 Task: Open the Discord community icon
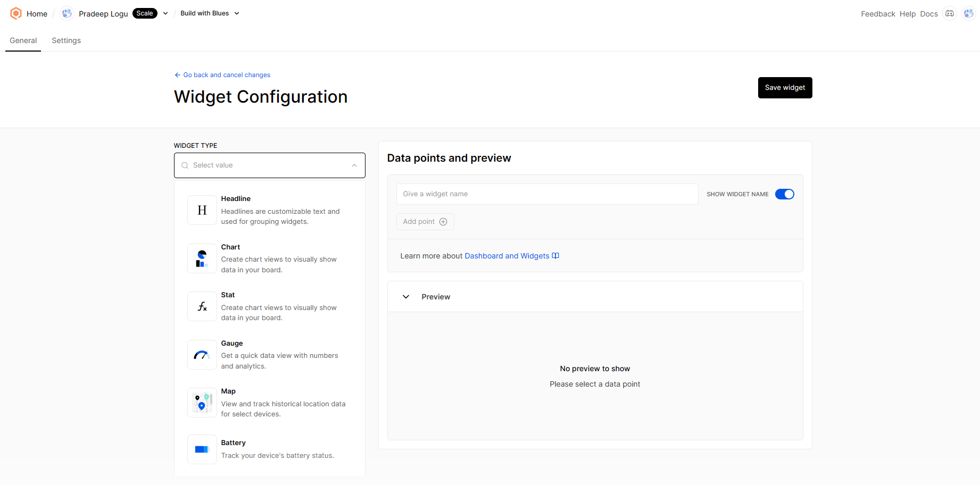950,13
